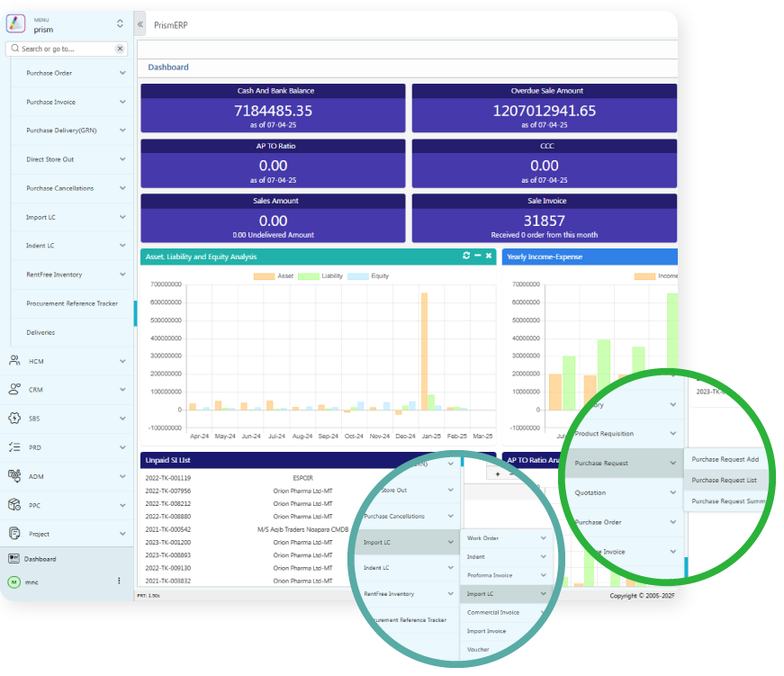Minimize the Asset, Liability and Equity panel
Screen dimensions: 784x676
point(477,257)
